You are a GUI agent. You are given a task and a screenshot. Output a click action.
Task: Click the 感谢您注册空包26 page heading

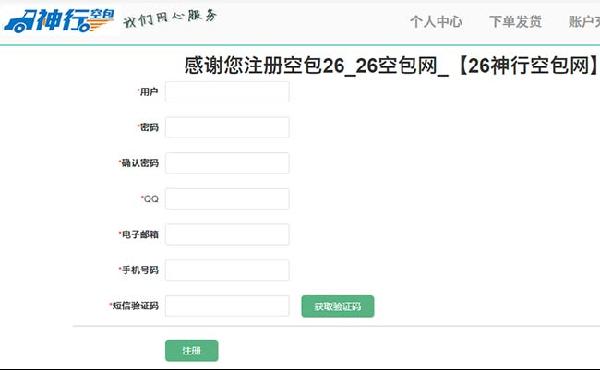pyautogui.click(x=392, y=65)
